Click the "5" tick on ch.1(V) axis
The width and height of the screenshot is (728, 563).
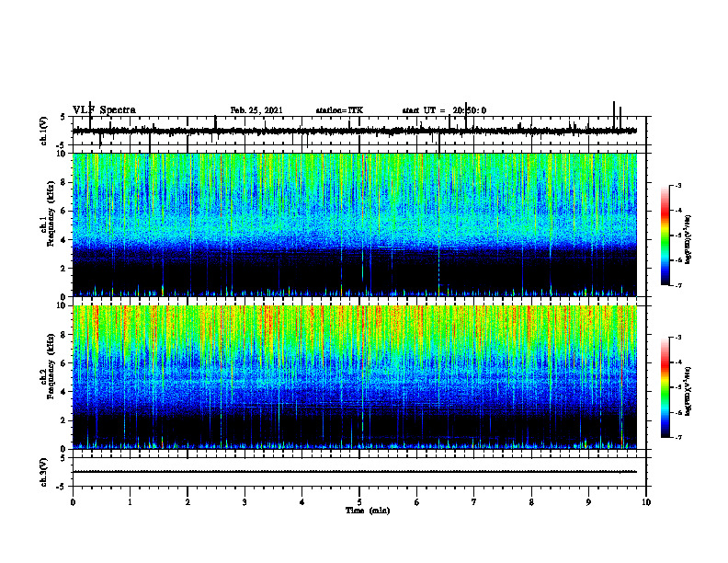[x=63, y=117]
